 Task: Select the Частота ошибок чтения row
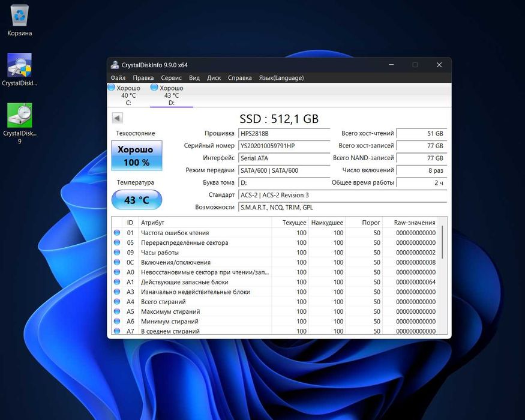(x=275, y=233)
